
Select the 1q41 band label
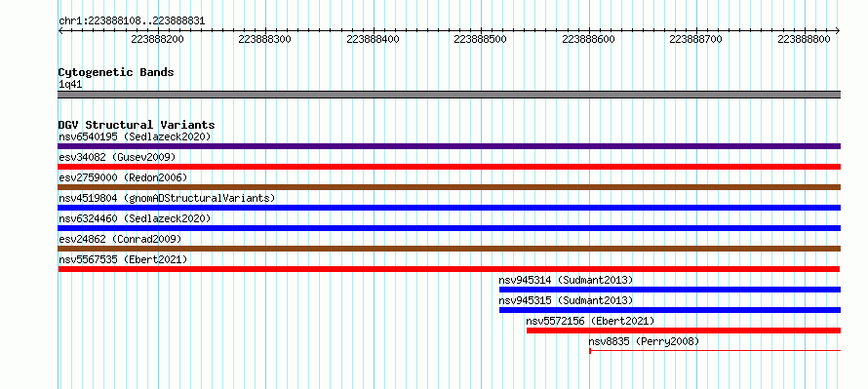(x=70, y=85)
